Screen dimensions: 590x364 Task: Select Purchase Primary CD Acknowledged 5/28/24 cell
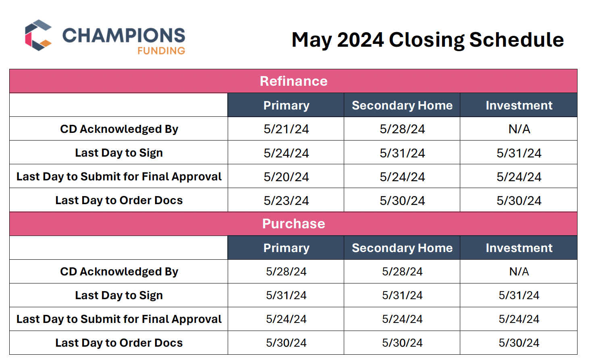tap(286, 272)
